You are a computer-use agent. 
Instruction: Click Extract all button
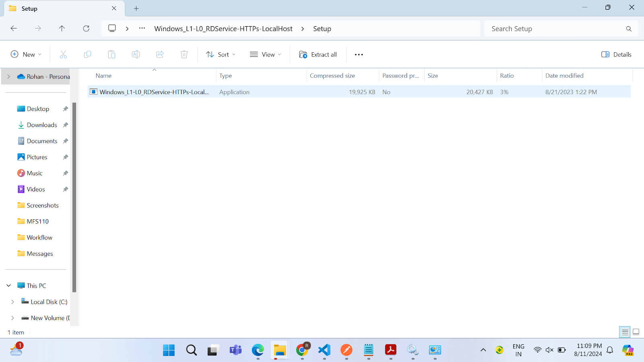tap(318, 54)
